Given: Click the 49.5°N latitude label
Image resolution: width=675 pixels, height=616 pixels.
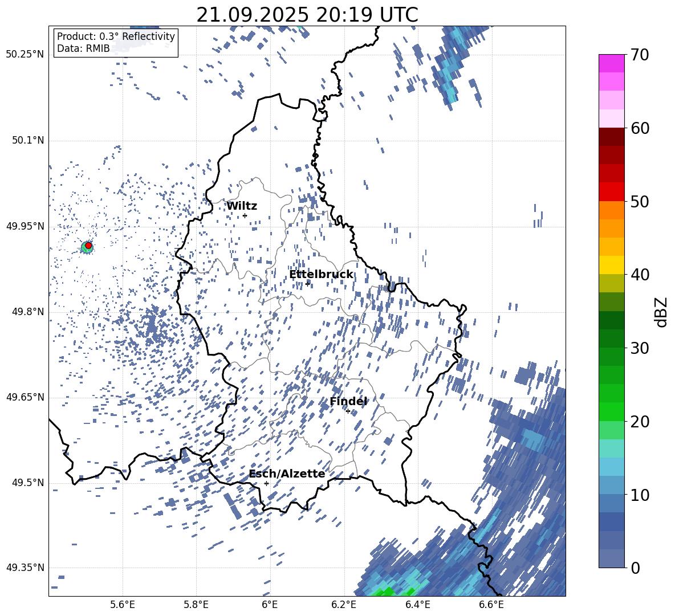Looking at the screenshot, I should 28,482.
